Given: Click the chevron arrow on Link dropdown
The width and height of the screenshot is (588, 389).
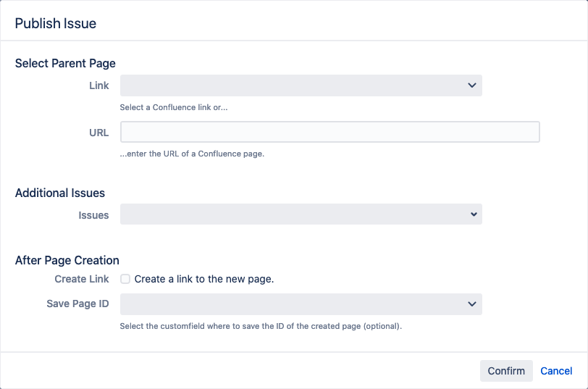Looking at the screenshot, I should pyautogui.click(x=472, y=85).
